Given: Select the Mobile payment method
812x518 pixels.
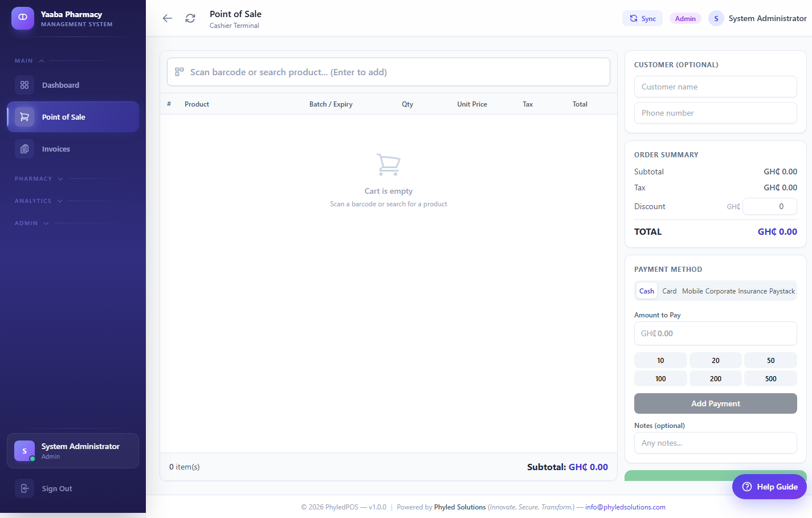Looking at the screenshot, I should click(692, 291).
